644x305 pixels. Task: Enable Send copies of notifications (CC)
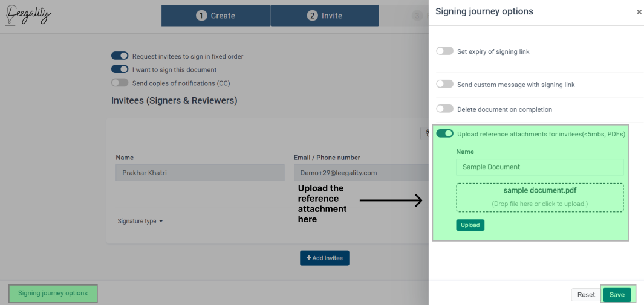(x=120, y=83)
